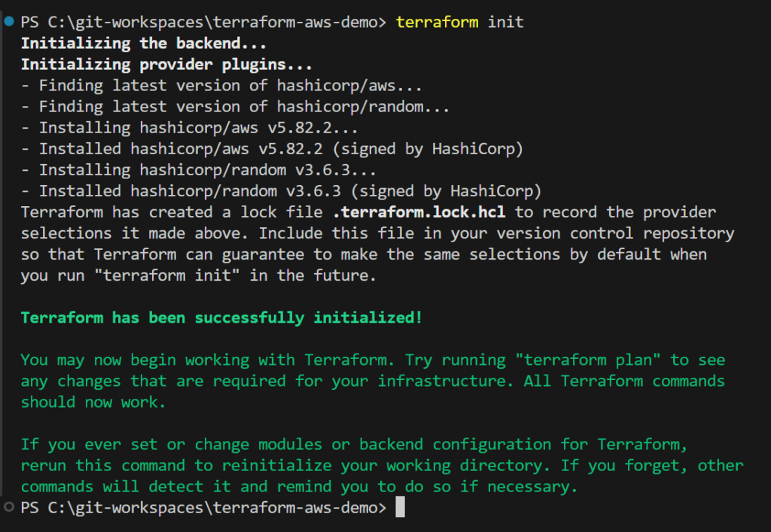Click the last prompt path at the bottom

click(212, 507)
